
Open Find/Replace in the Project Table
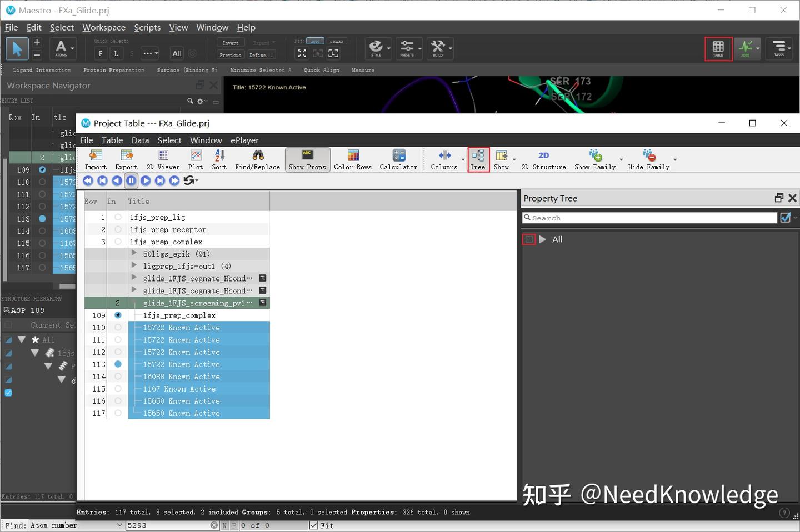click(257, 159)
